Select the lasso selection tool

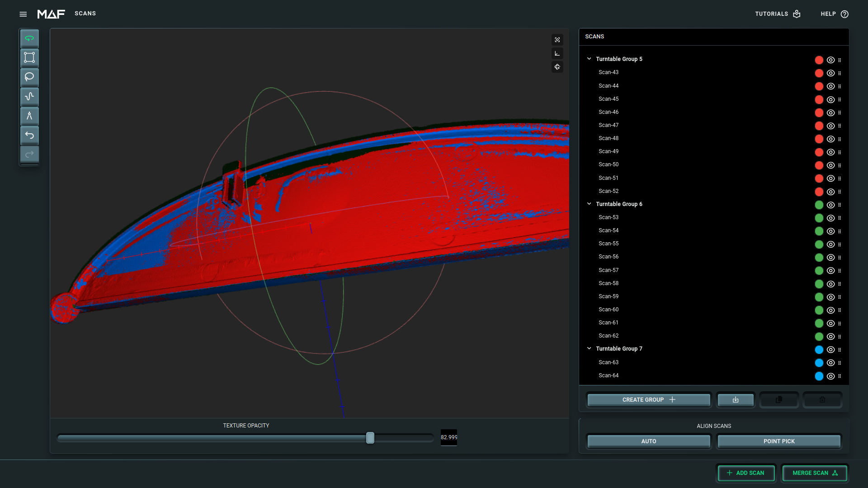tap(29, 77)
